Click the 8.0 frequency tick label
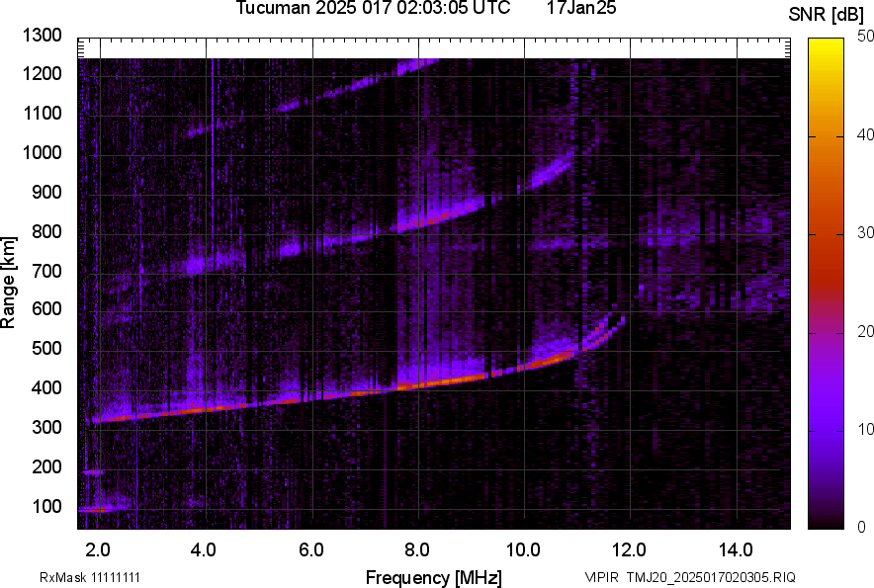The height and width of the screenshot is (588, 874). [417, 549]
